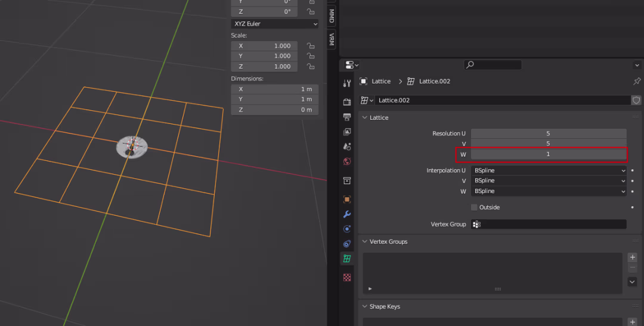Image resolution: width=644 pixels, height=326 pixels.
Task: Toggle the lock for Scale Z
Action: point(311,66)
